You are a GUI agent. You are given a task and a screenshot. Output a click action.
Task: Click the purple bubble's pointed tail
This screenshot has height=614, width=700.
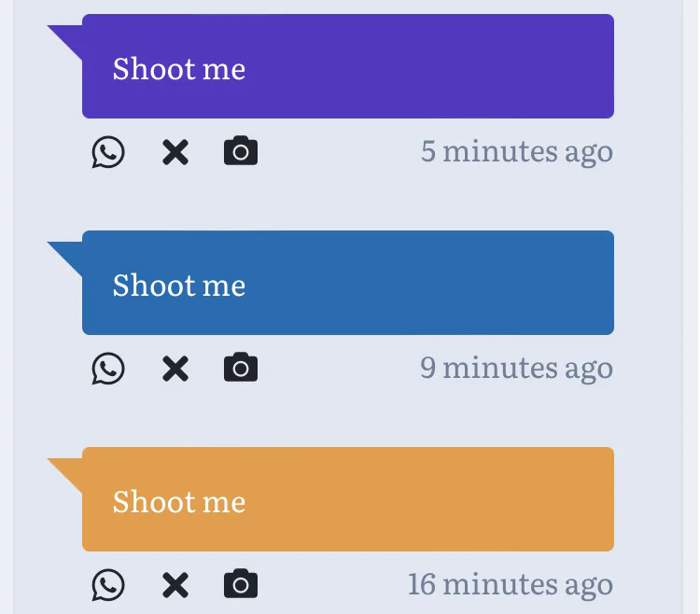click(67, 37)
